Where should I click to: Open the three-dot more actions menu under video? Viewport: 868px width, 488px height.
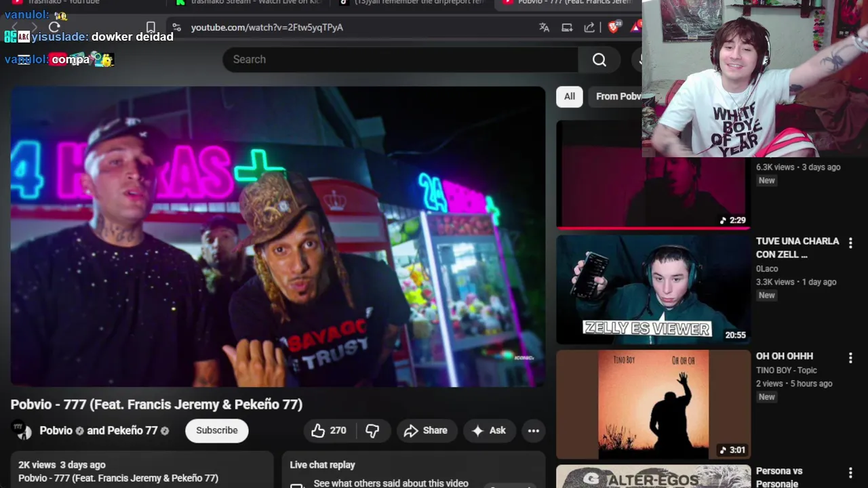click(x=534, y=430)
